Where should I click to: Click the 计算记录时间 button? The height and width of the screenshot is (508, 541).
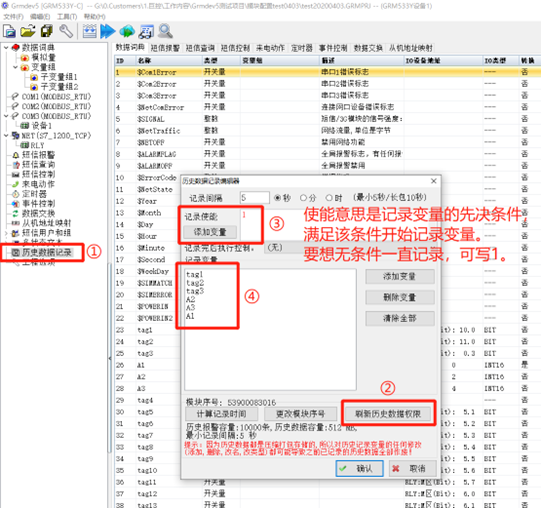tap(222, 413)
